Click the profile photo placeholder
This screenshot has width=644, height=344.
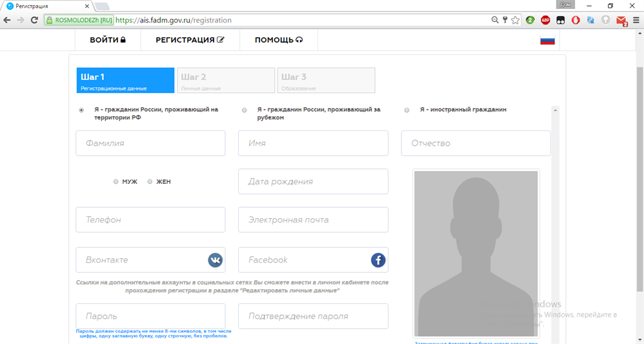click(x=476, y=254)
